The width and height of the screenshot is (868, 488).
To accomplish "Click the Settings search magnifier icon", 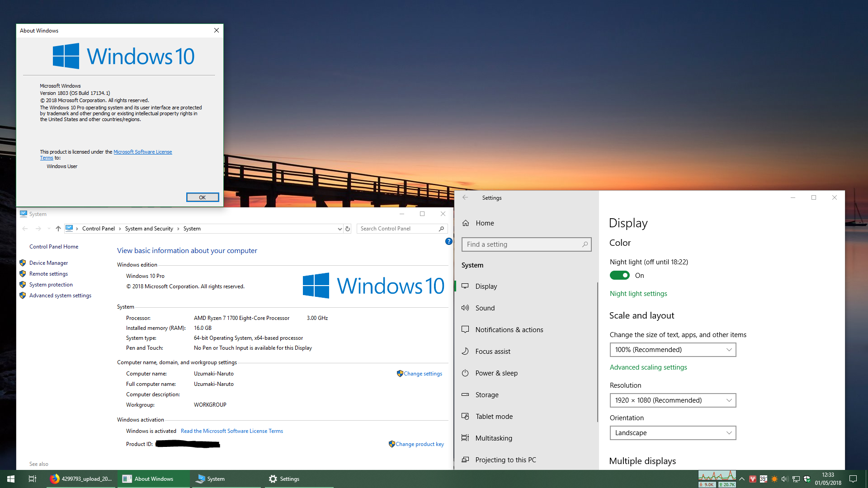I will tap(585, 244).
